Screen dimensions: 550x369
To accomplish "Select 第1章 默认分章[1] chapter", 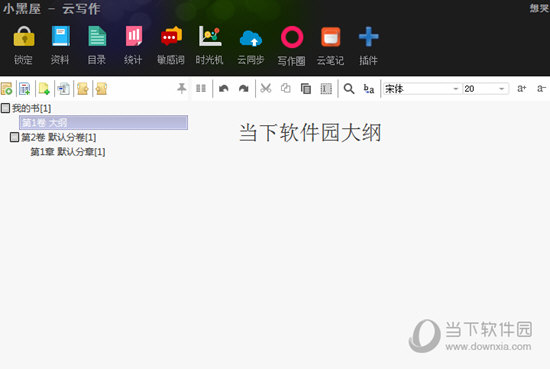I will tap(68, 152).
